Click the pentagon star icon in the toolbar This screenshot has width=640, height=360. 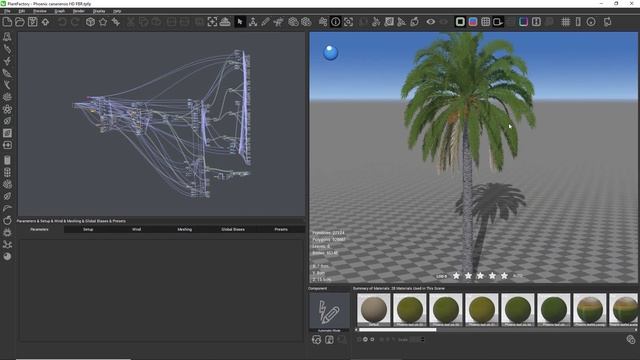(x=103, y=22)
